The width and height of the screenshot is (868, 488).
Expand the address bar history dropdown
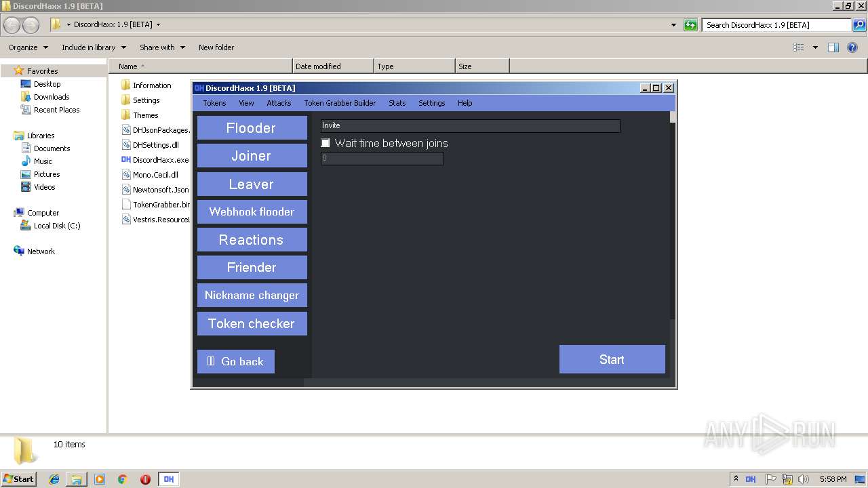[673, 25]
